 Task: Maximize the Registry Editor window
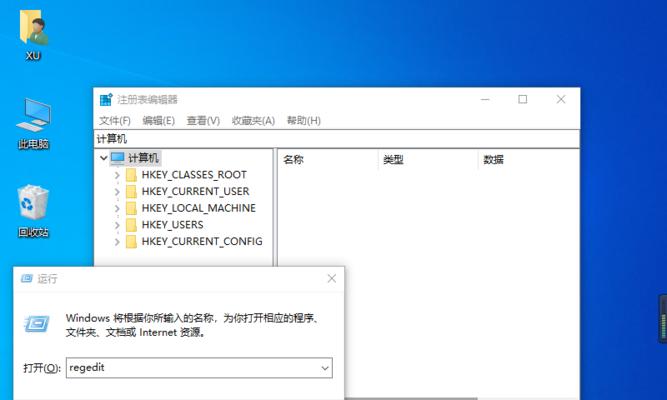pyautogui.click(x=523, y=100)
